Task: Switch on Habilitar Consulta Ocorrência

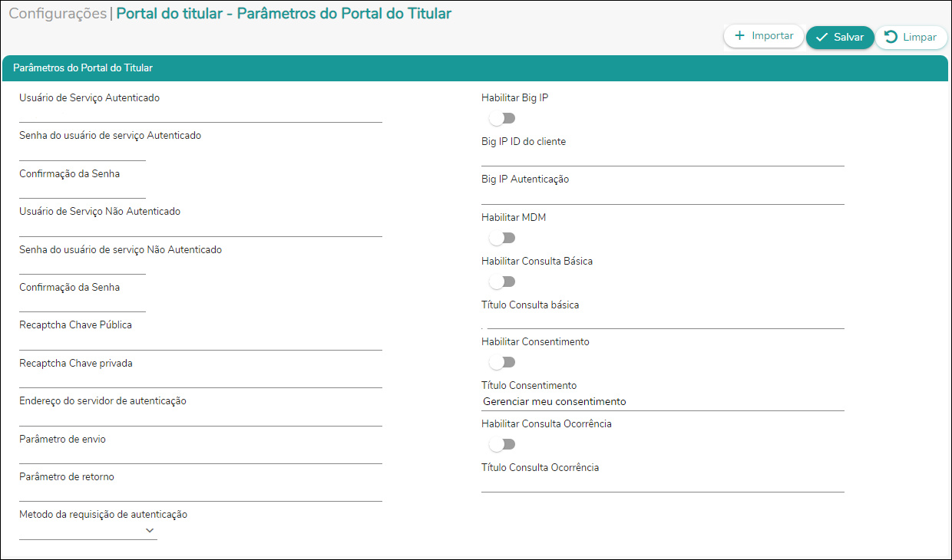Action: pos(502,444)
